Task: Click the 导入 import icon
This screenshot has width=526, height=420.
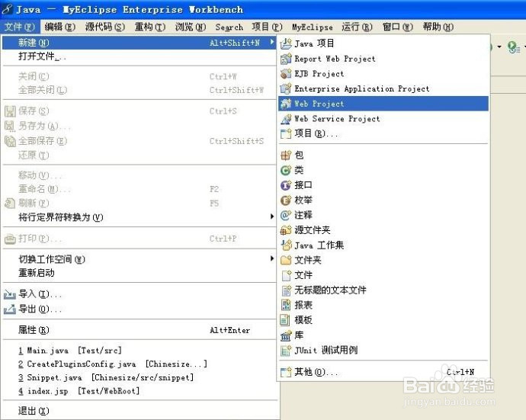Action: [10, 294]
